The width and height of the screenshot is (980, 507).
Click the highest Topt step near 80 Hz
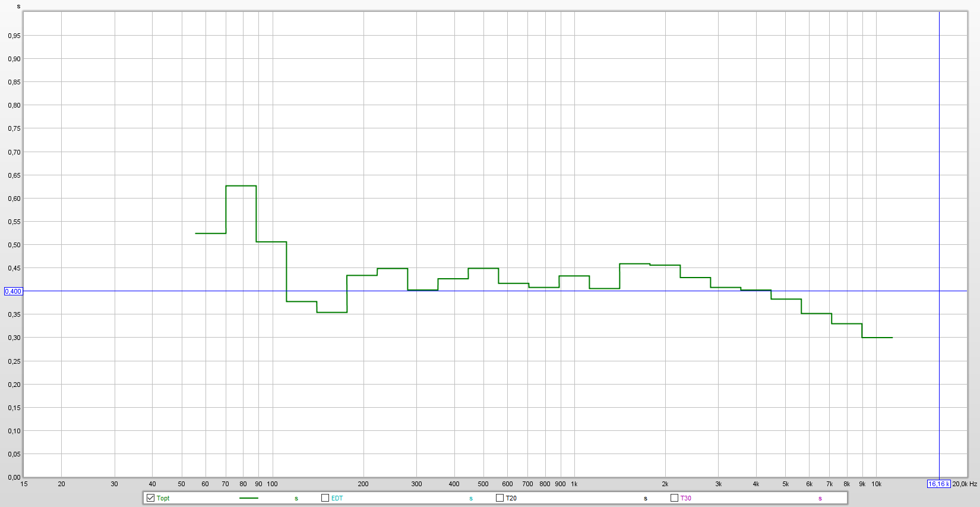(x=241, y=186)
